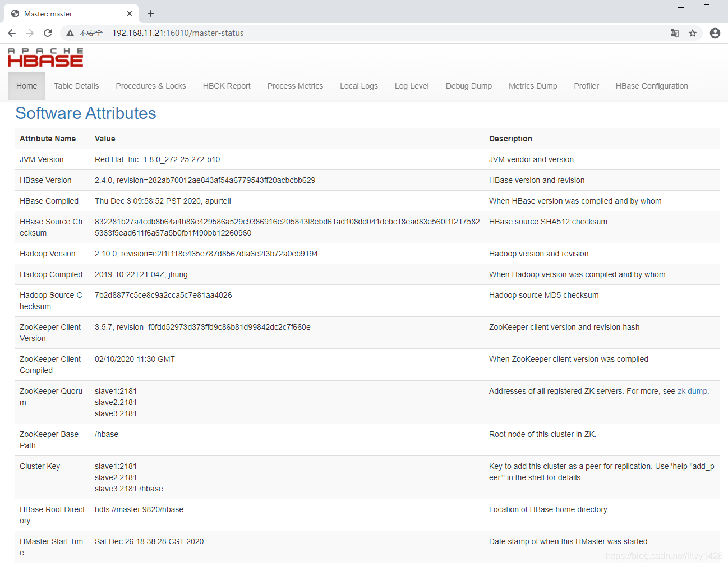
Task: Select the JVM Version value Red Hat, Inc.
Action: [157, 159]
